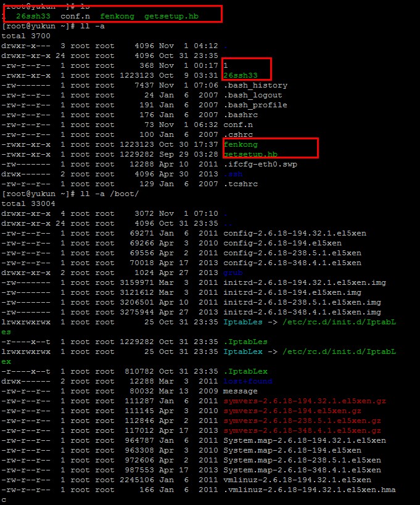Select the System.map-2.6.18-194.32.1.el5xen filename
The image size is (420, 505).
click(x=305, y=440)
